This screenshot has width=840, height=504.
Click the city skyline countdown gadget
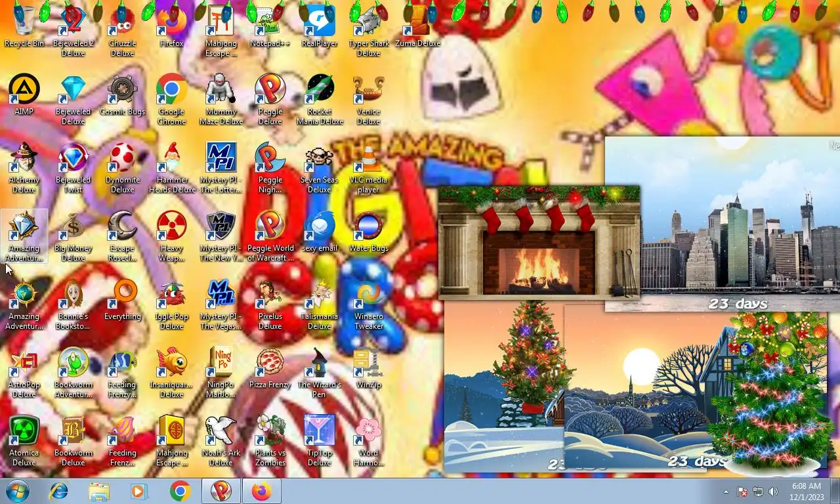pyautogui.click(x=722, y=224)
